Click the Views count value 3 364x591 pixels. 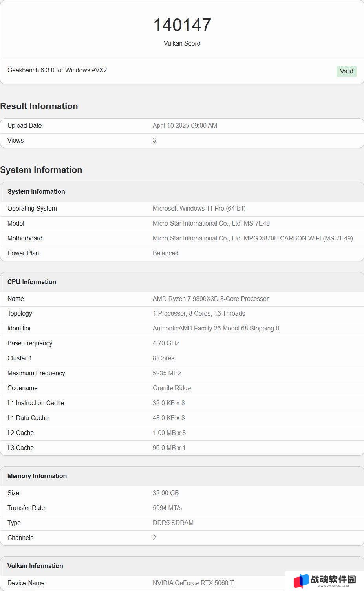point(154,140)
